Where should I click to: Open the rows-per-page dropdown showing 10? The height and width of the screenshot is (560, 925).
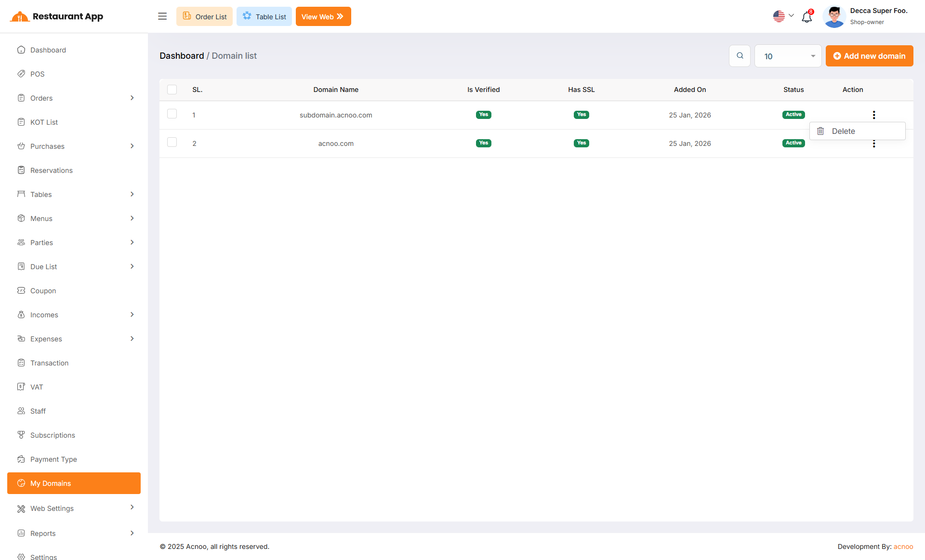(x=788, y=56)
